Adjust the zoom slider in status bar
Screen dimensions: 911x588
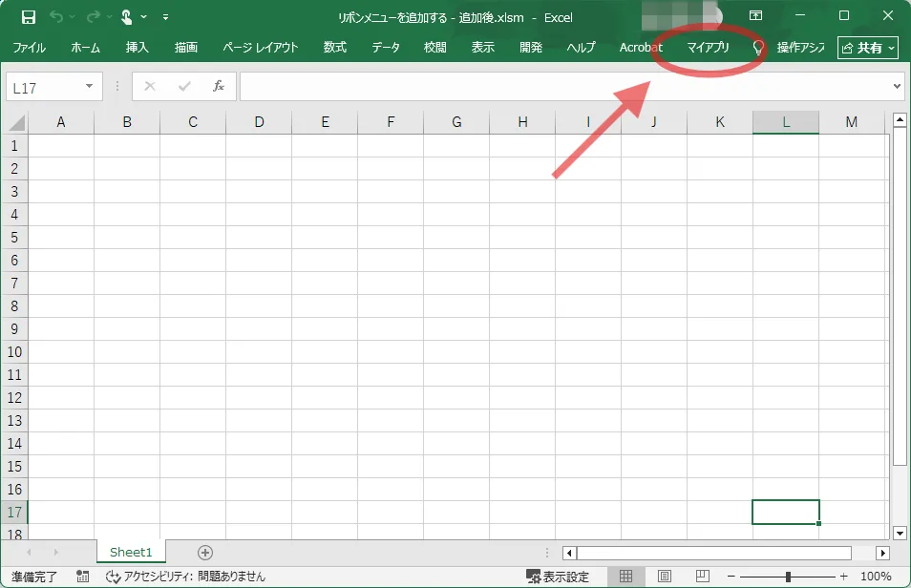(x=787, y=575)
